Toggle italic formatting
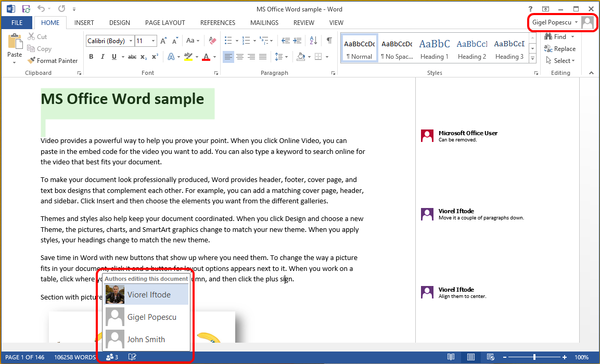Screen dimensions: 600x364 click(x=103, y=57)
